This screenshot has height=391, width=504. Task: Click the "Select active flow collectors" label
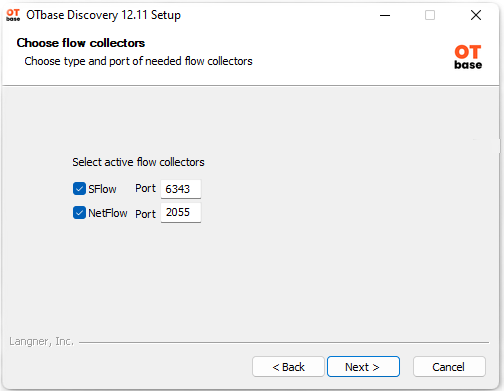point(138,162)
